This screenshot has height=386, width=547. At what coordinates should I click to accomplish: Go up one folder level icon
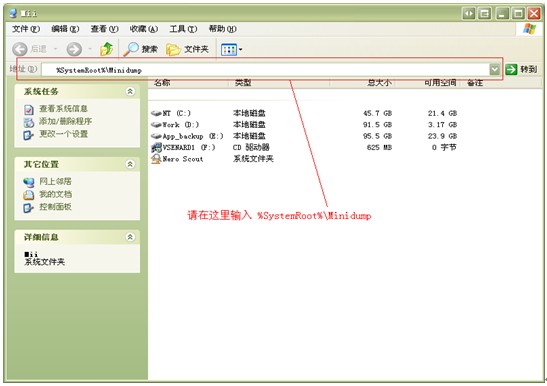coord(107,49)
